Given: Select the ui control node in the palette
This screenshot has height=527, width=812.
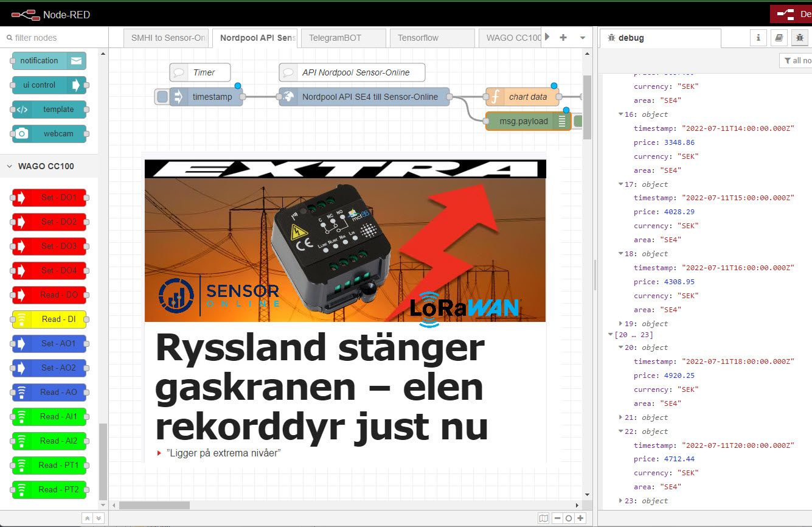Looking at the screenshot, I should (x=49, y=85).
